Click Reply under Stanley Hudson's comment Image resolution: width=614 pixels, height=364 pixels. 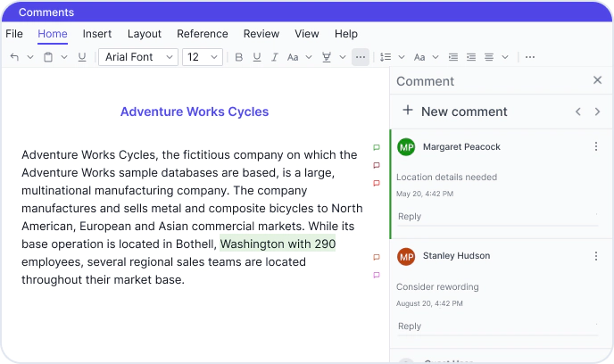(x=410, y=326)
